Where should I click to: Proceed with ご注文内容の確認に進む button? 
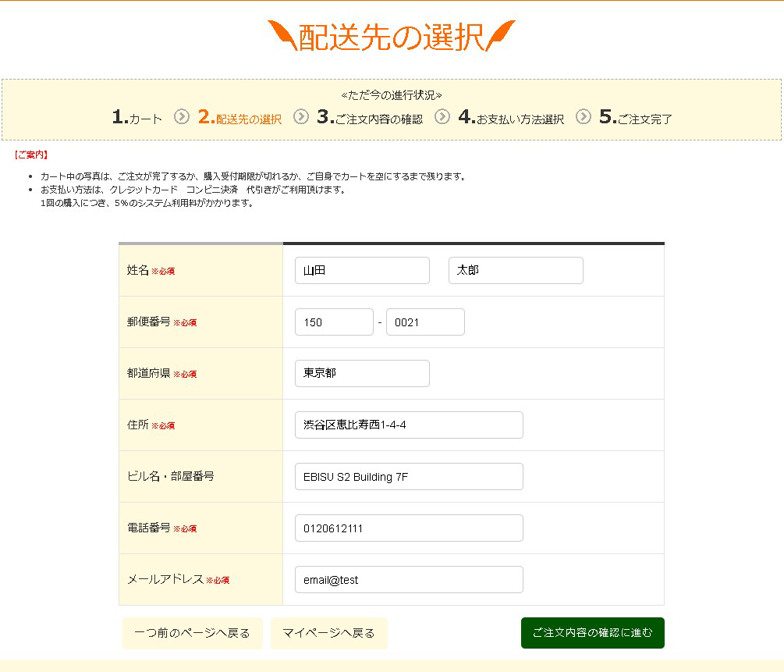point(592,633)
